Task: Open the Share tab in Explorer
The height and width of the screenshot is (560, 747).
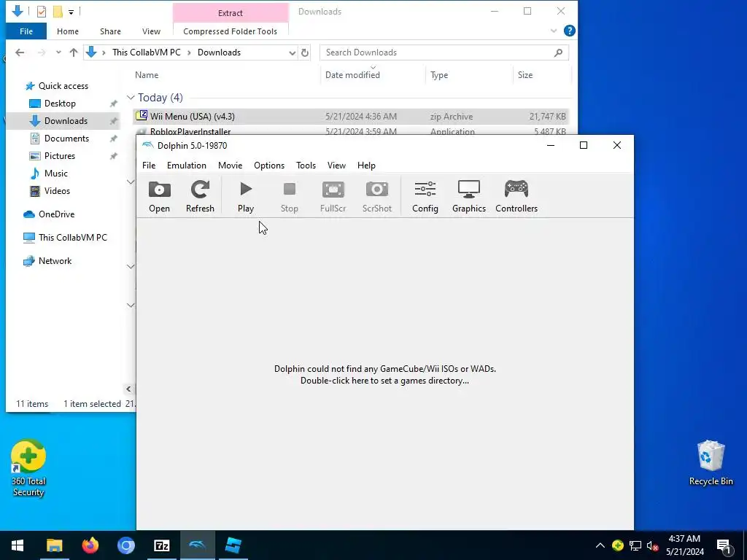Action: tap(110, 31)
